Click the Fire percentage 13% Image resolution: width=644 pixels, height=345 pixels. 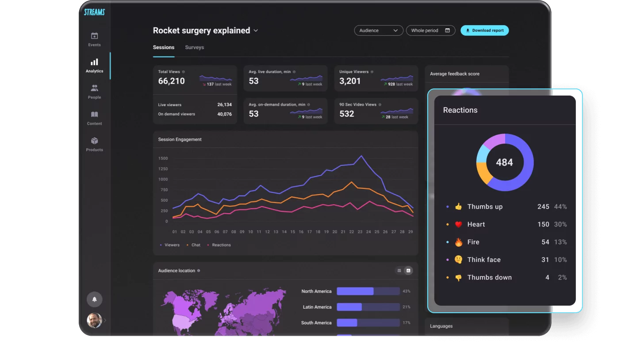click(560, 242)
